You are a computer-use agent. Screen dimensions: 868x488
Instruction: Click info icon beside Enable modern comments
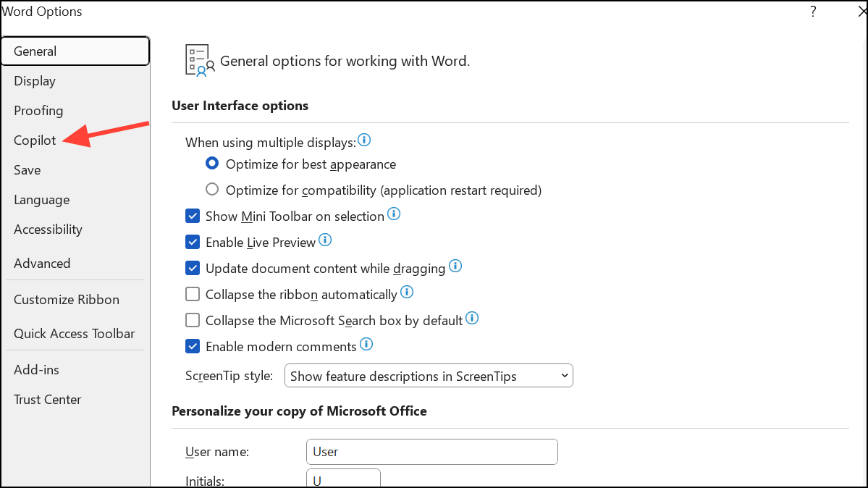[x=366, y=344]
